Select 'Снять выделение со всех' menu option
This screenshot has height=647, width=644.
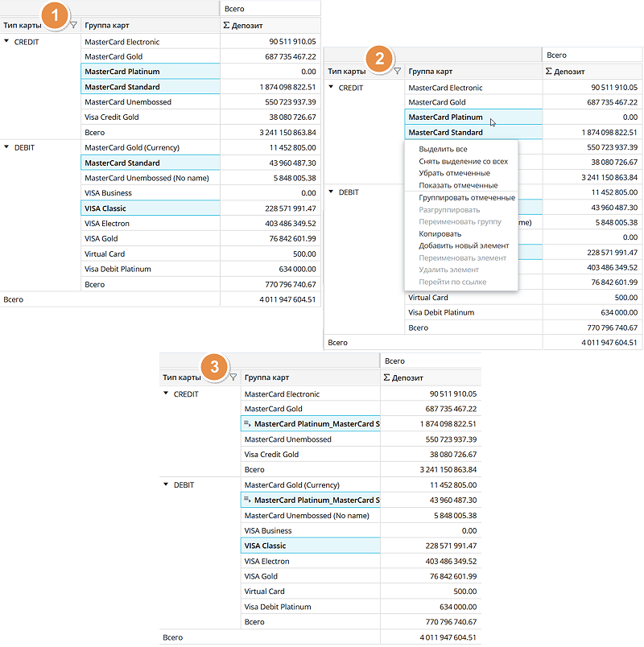463,162
